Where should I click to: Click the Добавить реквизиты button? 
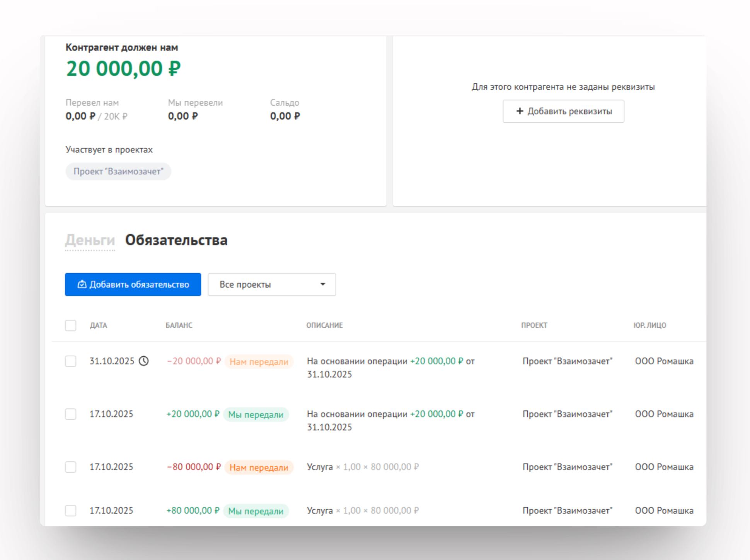point(563,111)
